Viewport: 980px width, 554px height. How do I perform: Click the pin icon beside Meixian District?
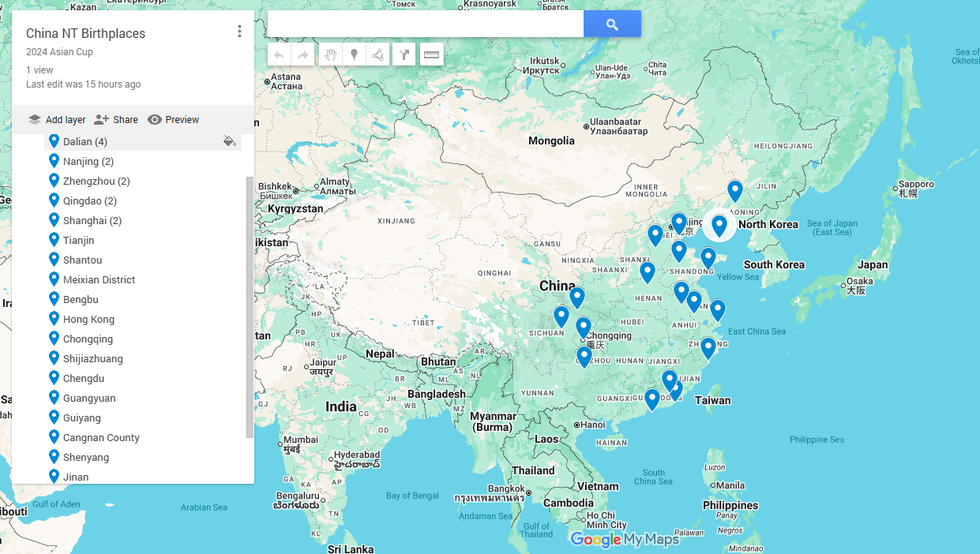(x=54, y=279)
